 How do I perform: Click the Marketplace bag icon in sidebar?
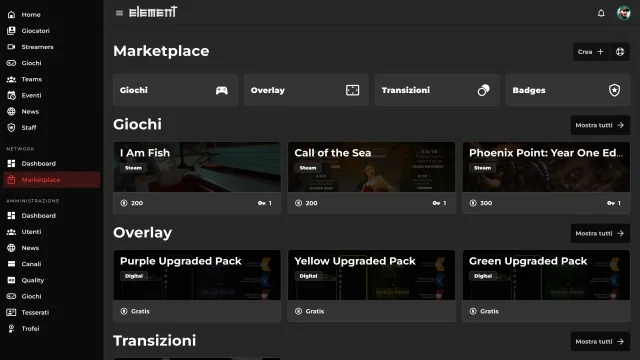(x=11, y=180)
